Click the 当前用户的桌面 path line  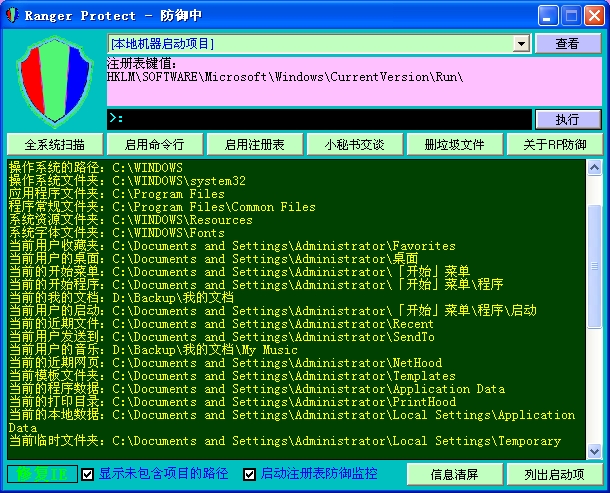[x=214, y=259]
